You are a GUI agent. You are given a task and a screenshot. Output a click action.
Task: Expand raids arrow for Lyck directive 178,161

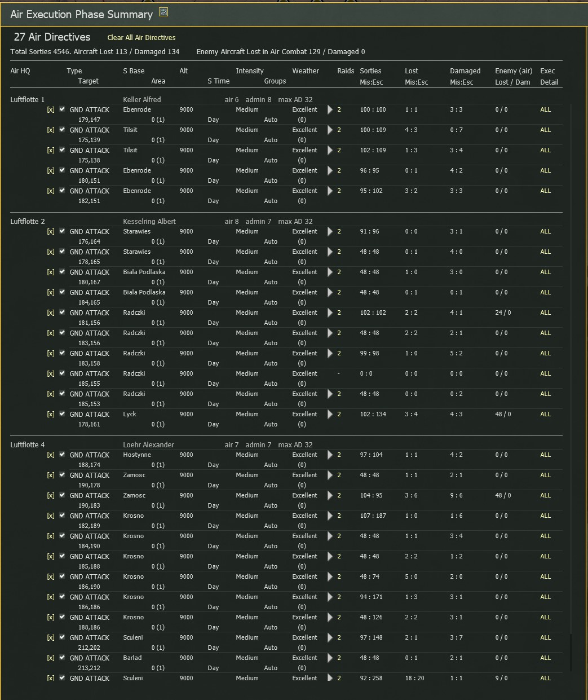(330, 414)
